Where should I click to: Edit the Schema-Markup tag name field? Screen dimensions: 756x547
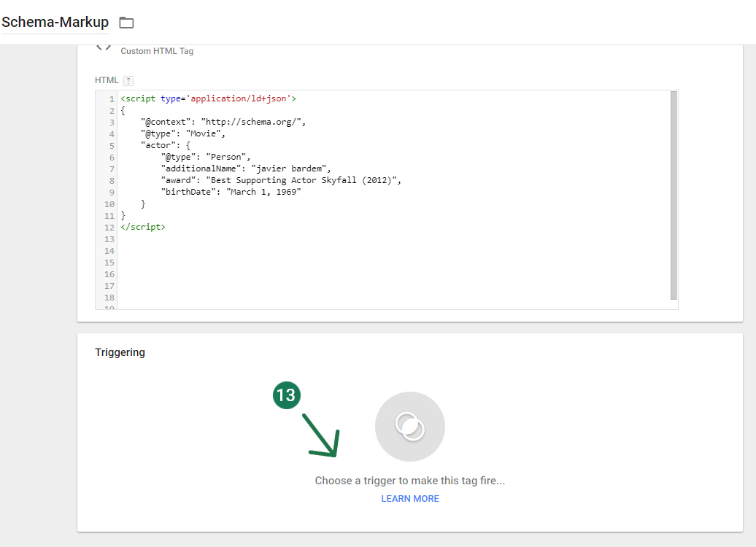(55, 23)
